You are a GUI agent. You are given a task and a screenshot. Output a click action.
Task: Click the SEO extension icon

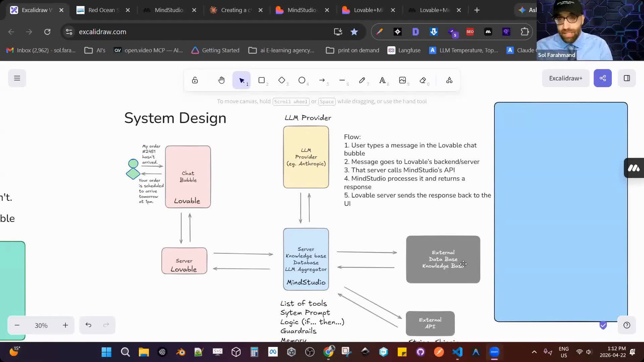[x=470, y=32]
